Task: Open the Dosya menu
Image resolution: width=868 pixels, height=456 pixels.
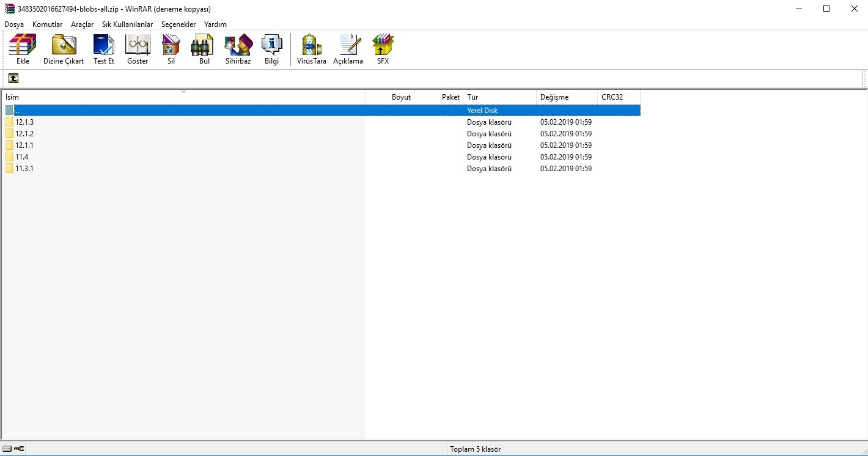Action: coord(14,24)
